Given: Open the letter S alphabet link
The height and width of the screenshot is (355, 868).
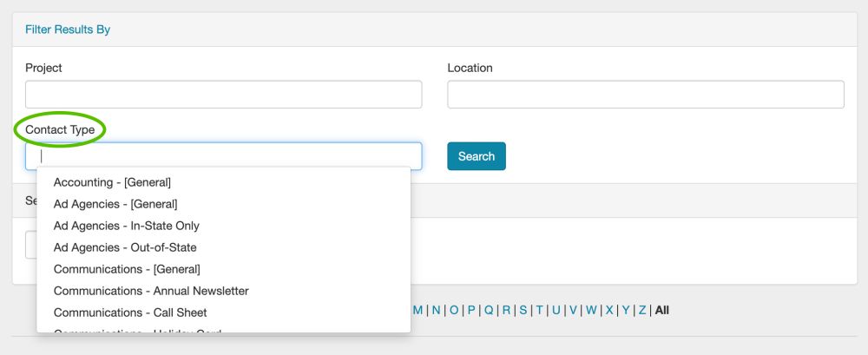Looking at the screenshot, I should point(523,310).
